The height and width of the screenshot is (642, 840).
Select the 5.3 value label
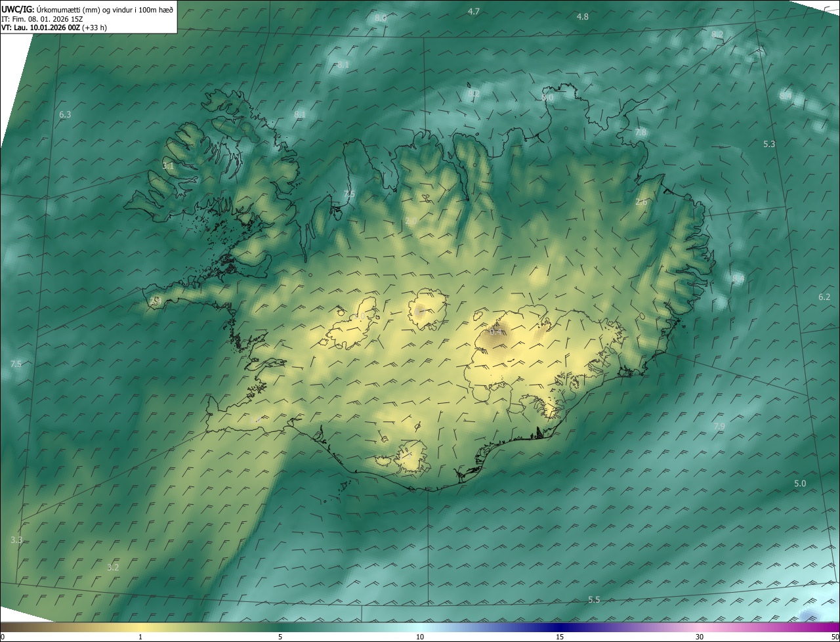coord(769,144)
